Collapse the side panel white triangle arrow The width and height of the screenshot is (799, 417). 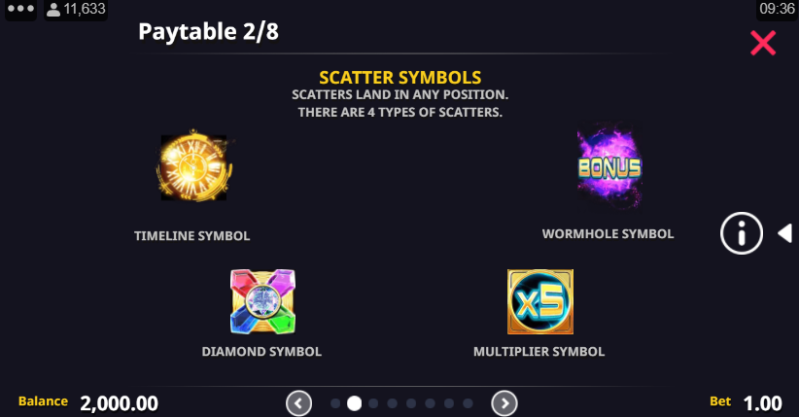[785, 233]
